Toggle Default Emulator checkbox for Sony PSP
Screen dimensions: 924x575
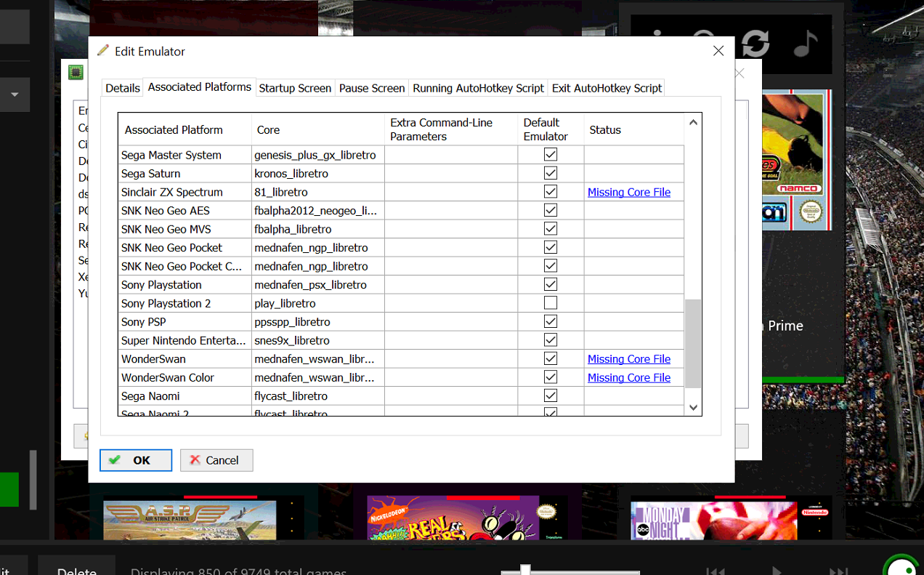click(551, 321)
